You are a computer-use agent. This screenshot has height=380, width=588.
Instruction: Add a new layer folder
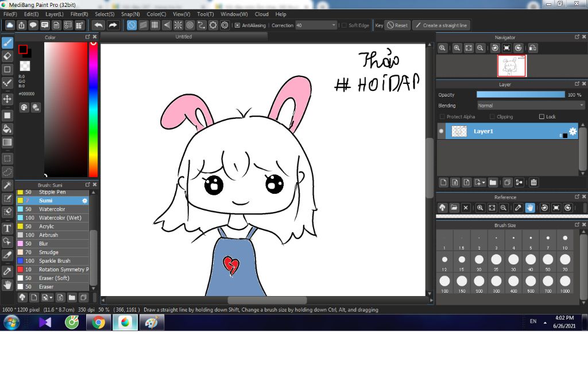pos(493,182)
